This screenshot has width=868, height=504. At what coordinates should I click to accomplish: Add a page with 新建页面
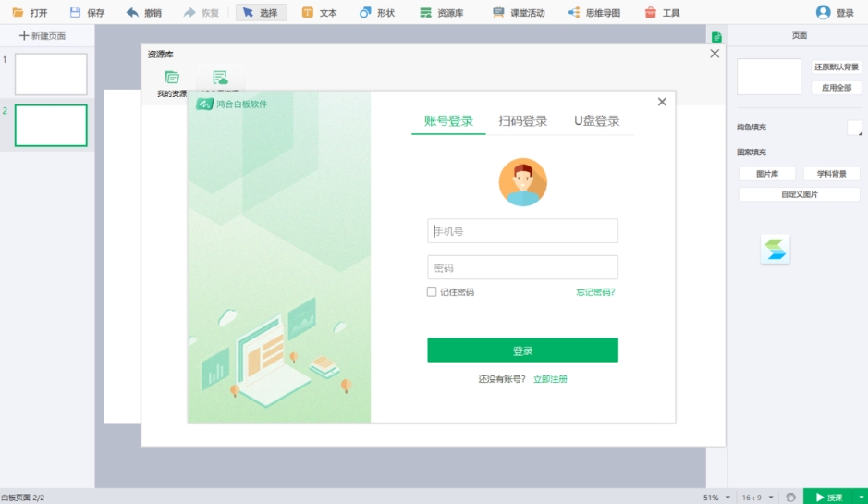[43, 35]
